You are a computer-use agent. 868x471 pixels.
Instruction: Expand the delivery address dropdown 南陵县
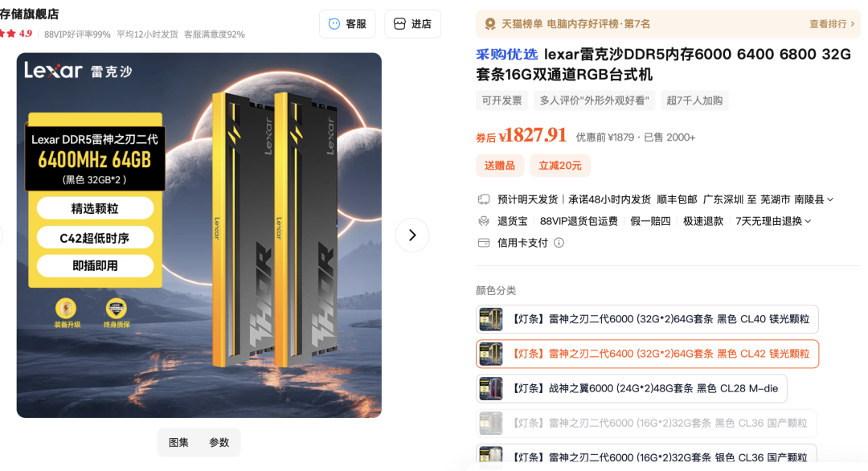814,199
